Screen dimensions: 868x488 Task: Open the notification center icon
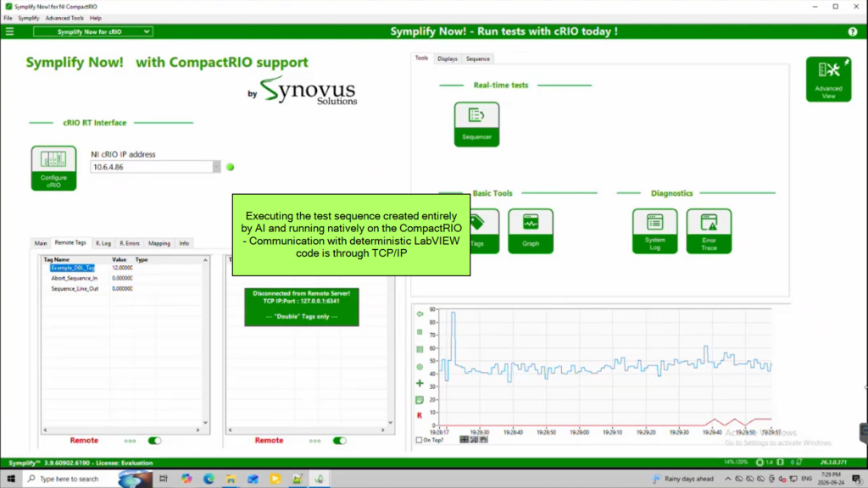(856, 479)
